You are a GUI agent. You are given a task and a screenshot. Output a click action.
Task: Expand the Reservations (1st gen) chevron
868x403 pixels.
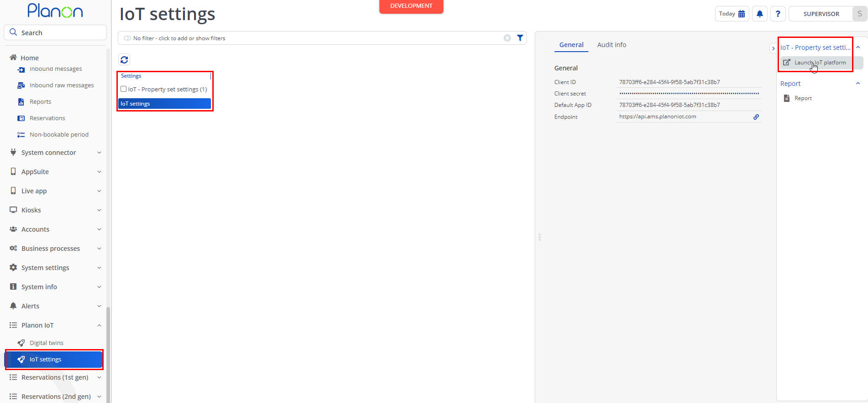coord(99,377)
